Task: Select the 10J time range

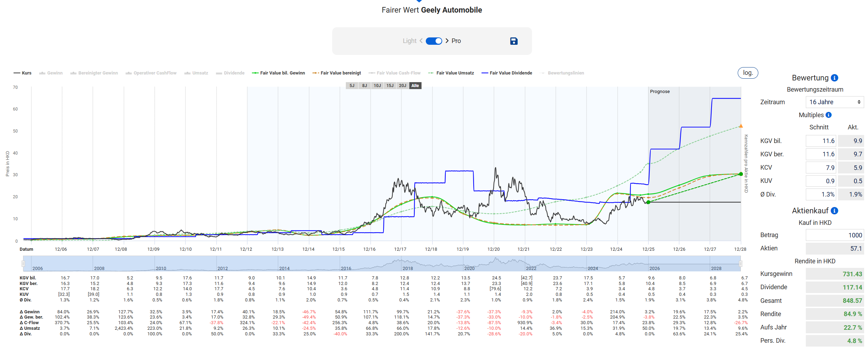Action: (377, 86)
